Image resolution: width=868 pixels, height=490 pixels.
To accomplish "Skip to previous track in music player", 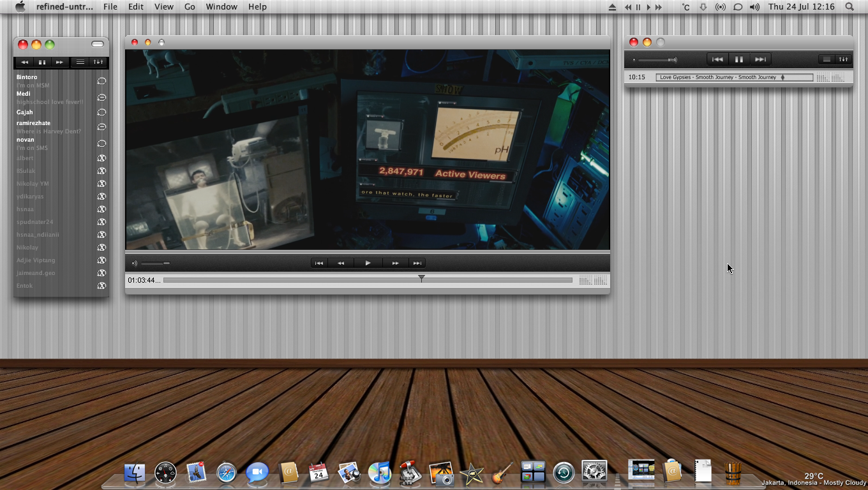I will pyautogui.click(x=717, y=59).
